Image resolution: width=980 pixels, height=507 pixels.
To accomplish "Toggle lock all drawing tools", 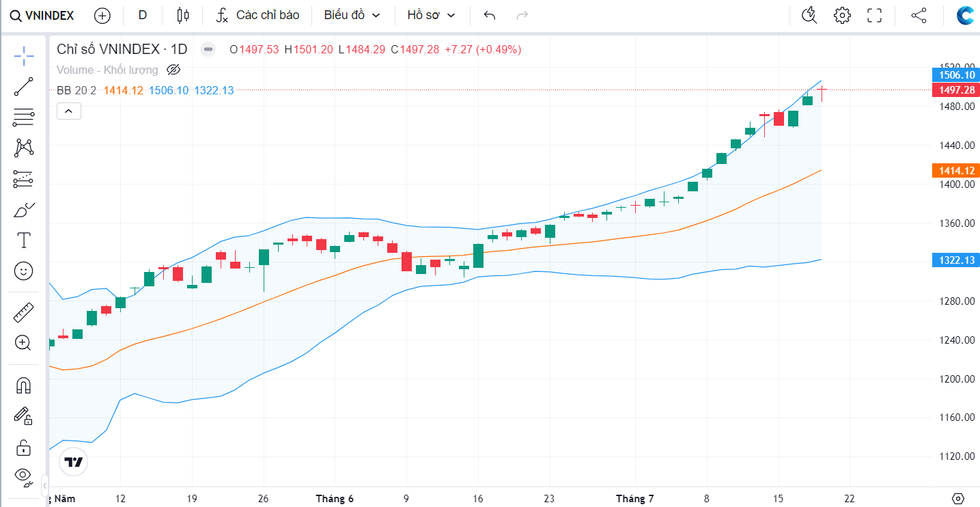I will [24, 448].
